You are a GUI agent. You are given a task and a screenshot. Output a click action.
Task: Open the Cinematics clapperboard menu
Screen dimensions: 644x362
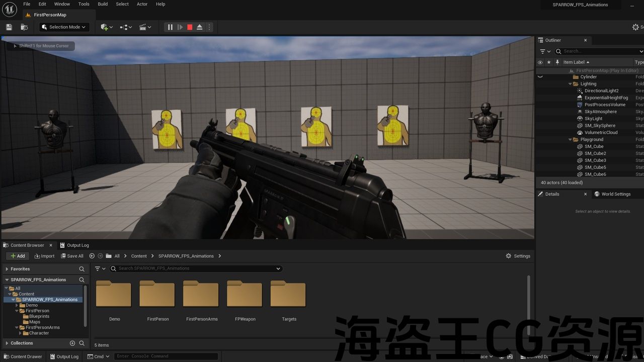coord(145,27)
